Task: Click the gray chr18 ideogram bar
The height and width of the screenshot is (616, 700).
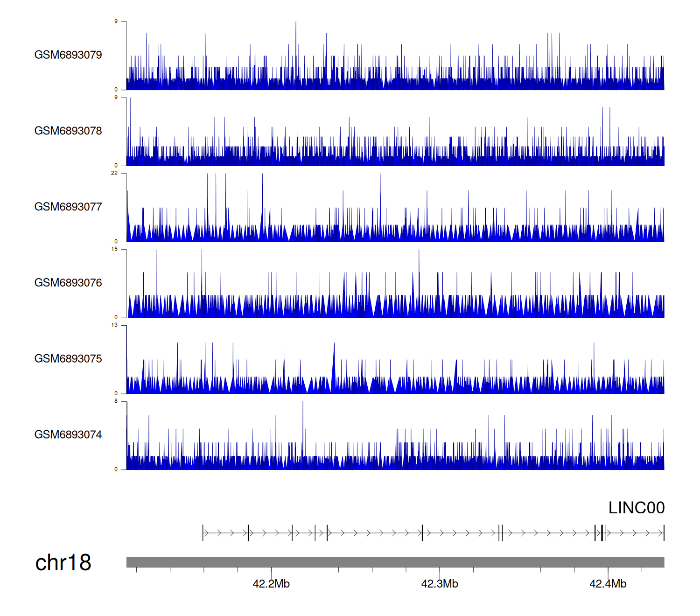Action: (395, 562)
